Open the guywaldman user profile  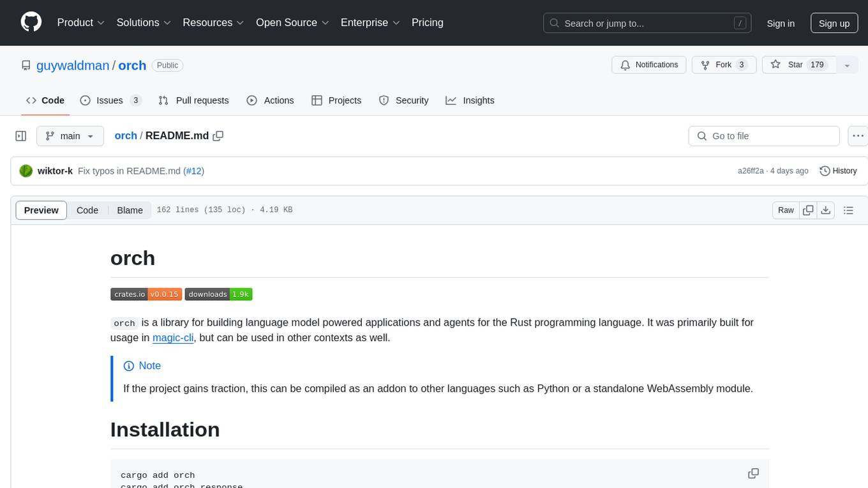click(x=73, y=65)
